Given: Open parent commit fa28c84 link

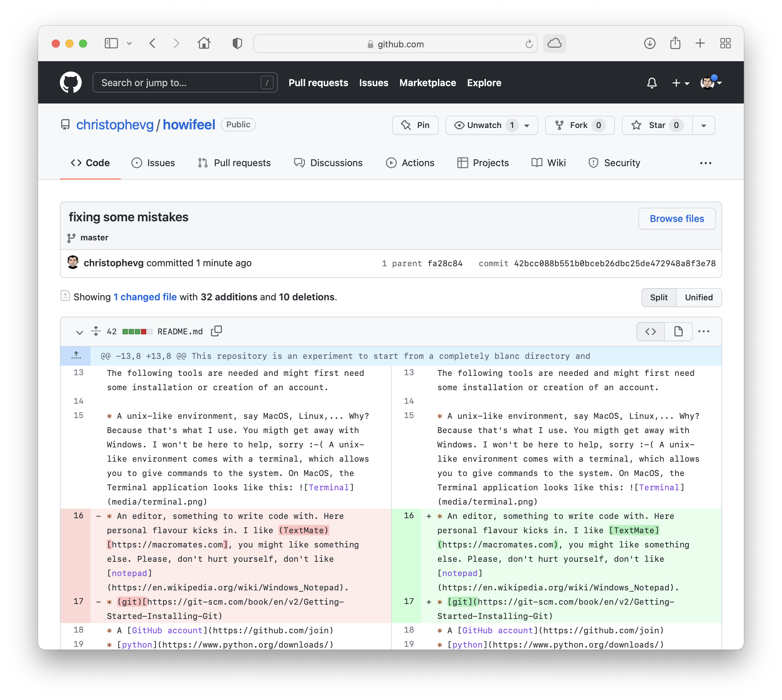Looking at the screenshot, I should tap(445, 264).
